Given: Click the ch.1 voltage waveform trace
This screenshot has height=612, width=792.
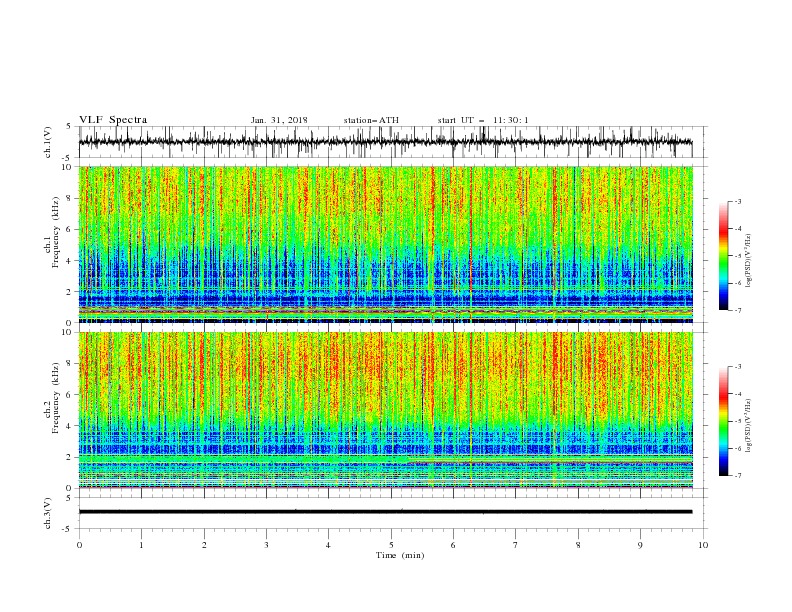Looking at the screenshot, I should point(385,142).
